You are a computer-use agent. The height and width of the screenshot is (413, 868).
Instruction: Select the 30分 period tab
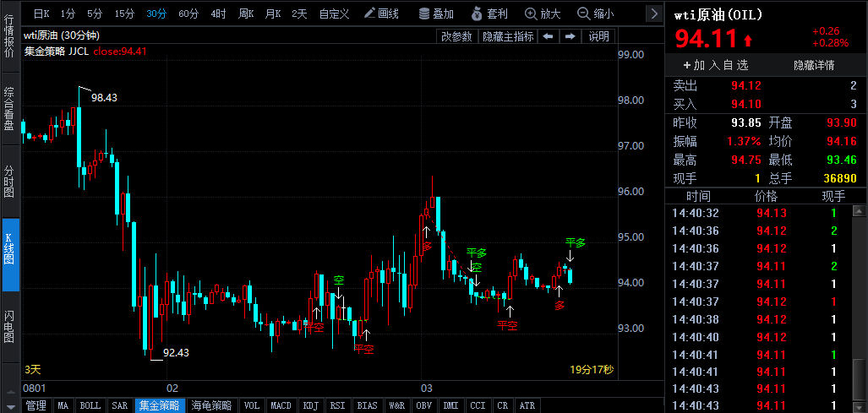156,14
